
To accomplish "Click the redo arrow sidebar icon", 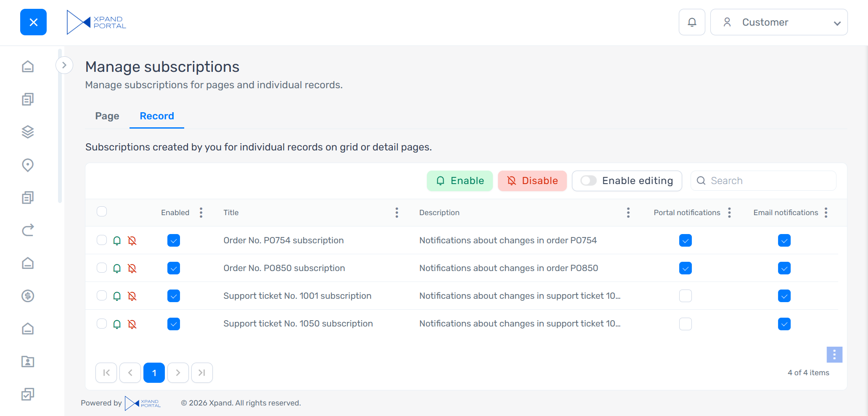I will point(28,230).
